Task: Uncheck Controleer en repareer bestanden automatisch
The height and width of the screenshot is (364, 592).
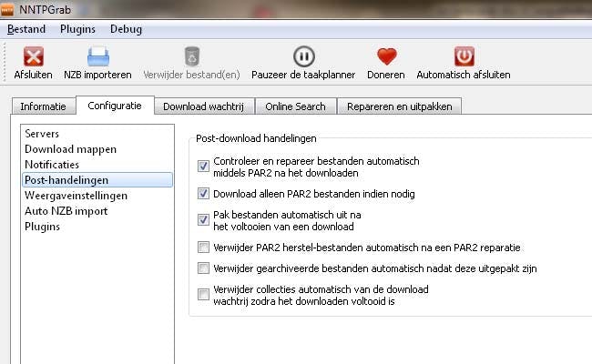Action: coord(203,166)
